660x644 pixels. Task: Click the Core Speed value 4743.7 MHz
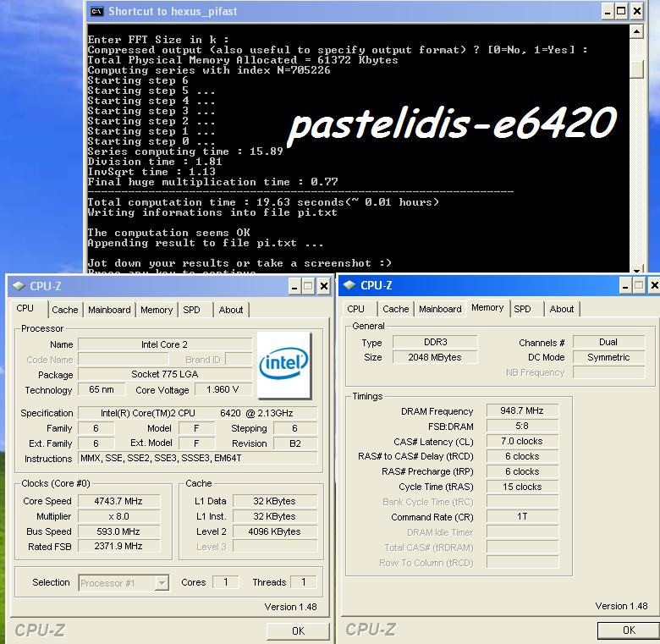(x=118, y=501)
